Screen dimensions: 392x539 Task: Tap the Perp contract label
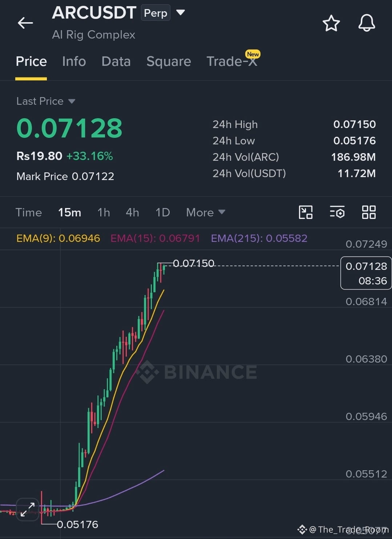click(155, 13)
